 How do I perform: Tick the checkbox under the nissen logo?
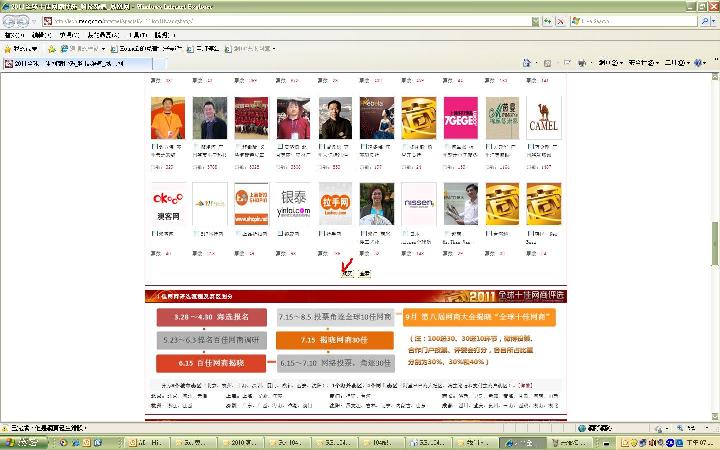point(405,234)
